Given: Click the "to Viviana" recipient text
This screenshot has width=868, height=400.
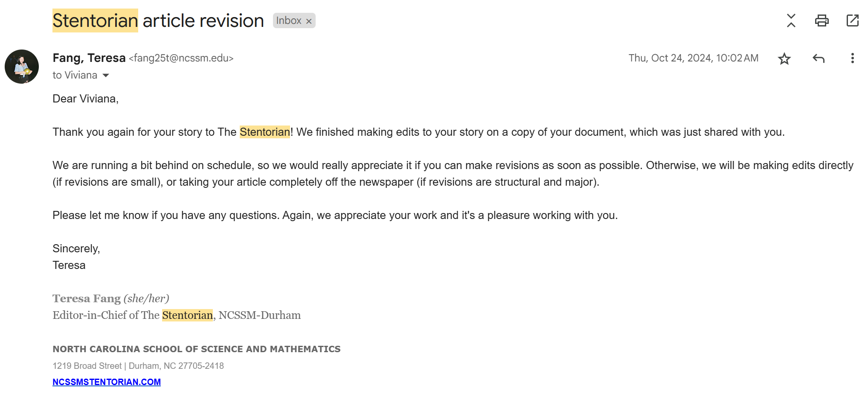Looking at the screenshot, I should [x=75, y=75].
